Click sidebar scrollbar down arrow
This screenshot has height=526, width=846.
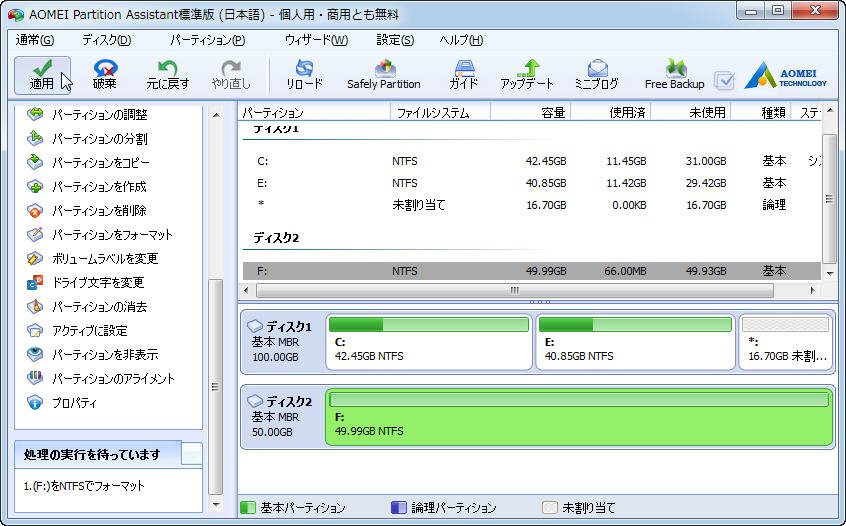[216, 505]
